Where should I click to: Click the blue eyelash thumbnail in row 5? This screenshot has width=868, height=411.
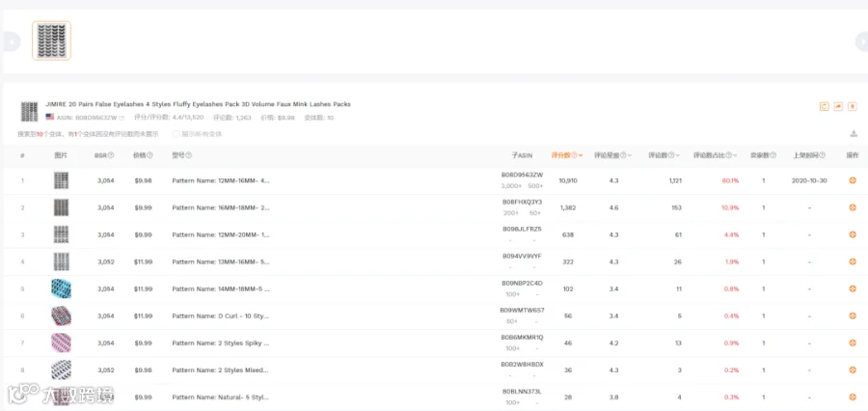[x=61, y=288]
